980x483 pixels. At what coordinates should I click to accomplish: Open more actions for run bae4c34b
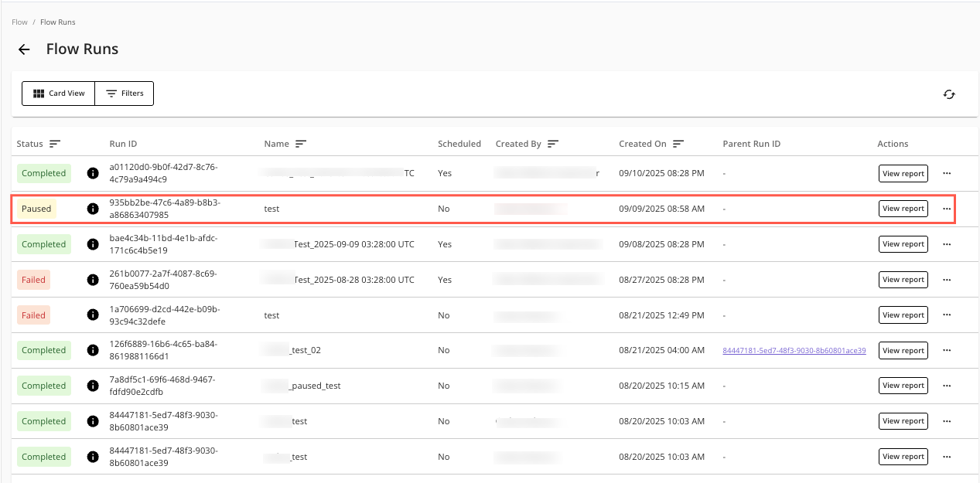point(947,244)
